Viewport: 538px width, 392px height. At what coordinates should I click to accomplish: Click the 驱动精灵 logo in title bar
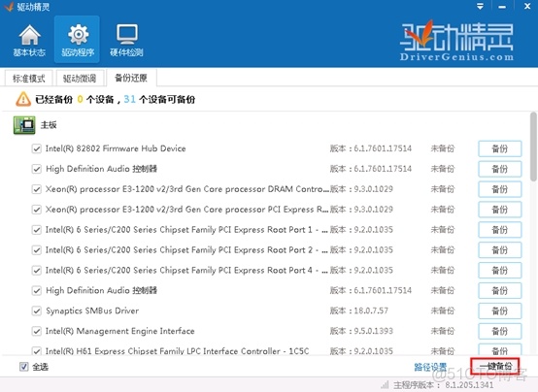10,7
